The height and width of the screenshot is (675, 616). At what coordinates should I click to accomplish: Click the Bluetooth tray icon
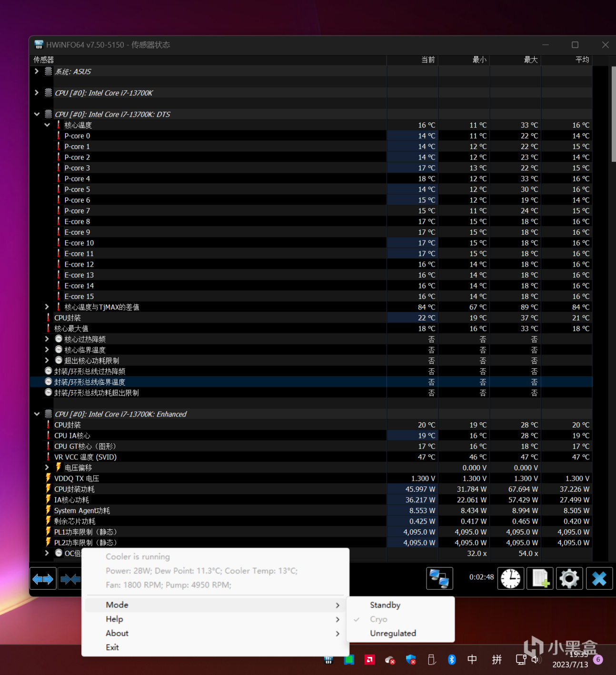(x=452, y=660)
